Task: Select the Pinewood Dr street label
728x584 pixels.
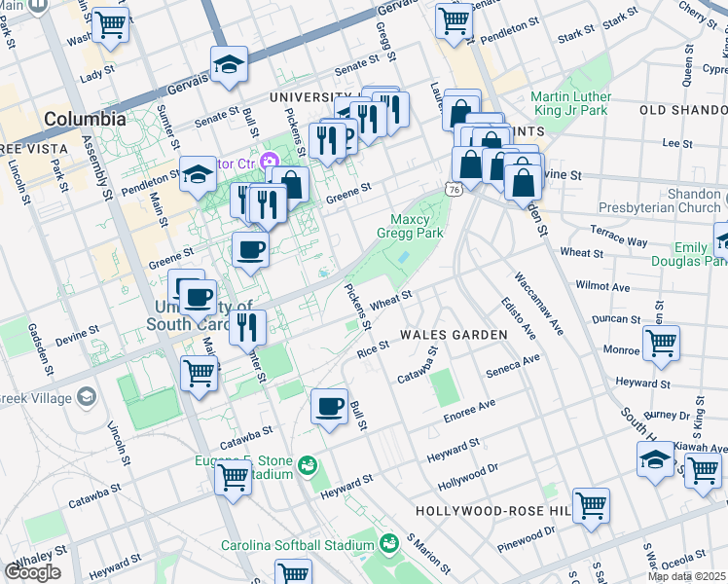Action: 526,539
